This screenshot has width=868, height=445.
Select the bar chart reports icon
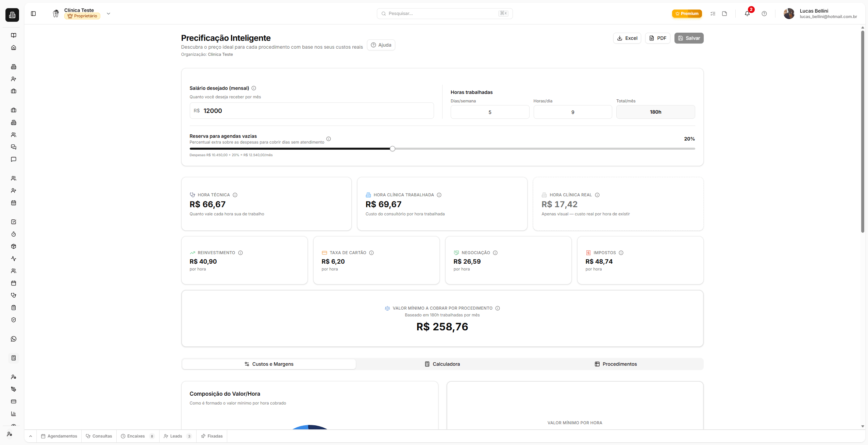(x=13, y=413)
